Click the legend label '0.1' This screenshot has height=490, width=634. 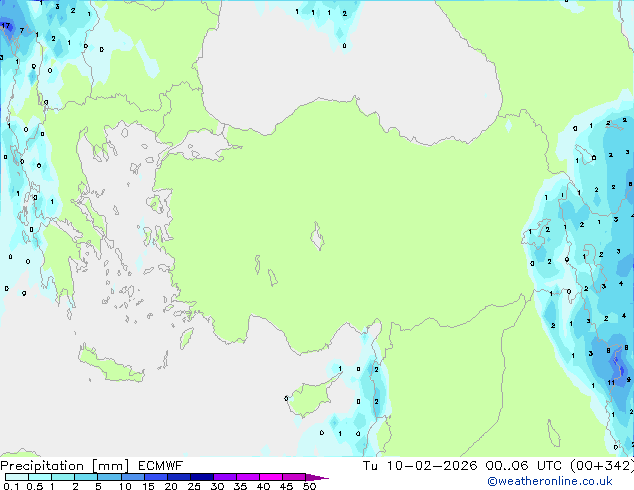11,486
